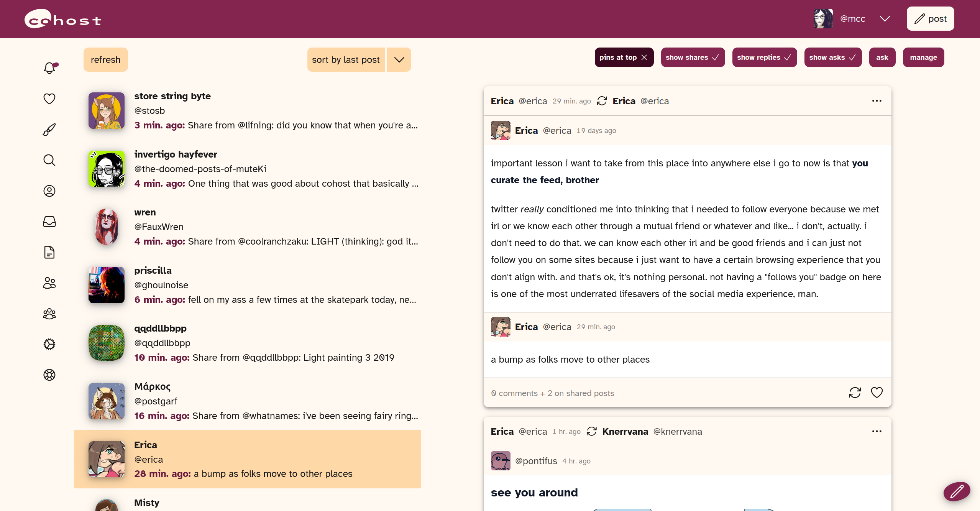Open the three-dot menu on Erica's post
Image resolution: width=980 pixels, height=511 pixels.
pos(877,101)
